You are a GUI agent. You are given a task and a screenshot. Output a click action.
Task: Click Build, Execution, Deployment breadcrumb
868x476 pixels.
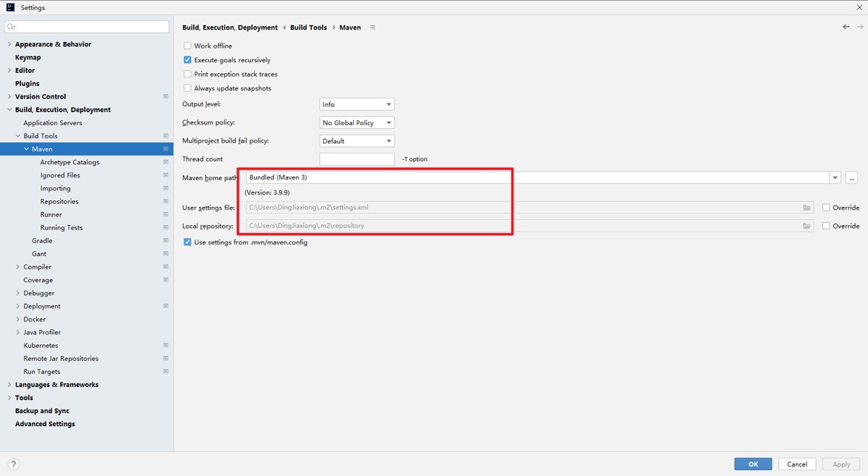[230, 27]
